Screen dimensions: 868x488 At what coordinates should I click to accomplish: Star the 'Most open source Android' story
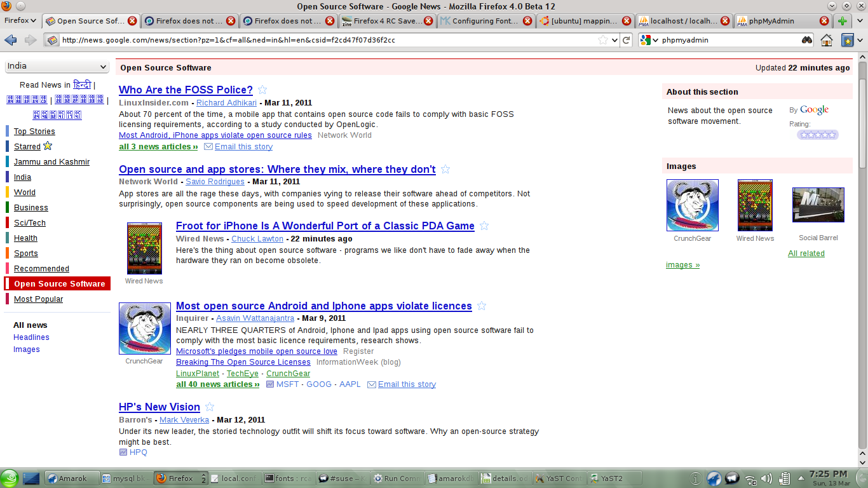[x=482, y=306]
